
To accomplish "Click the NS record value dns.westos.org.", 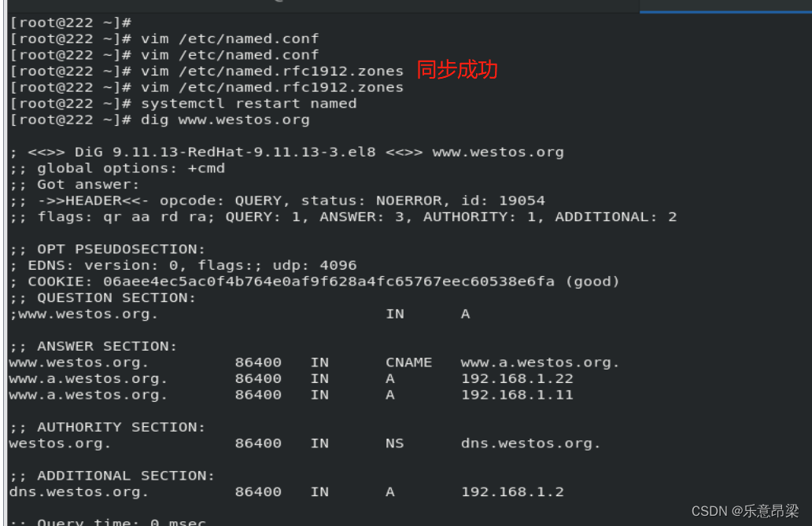I will point(531,443).
